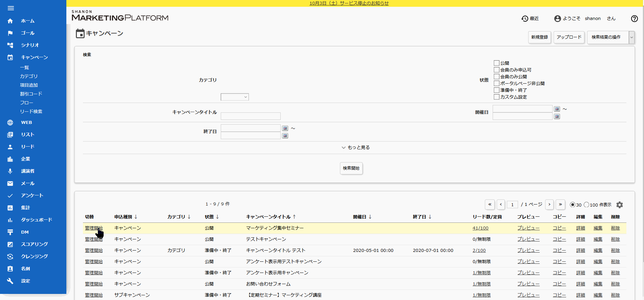Viewport: 644px width, 300px height.
Task: Open the 終了日 start date calendar picker
Action: 285,128
